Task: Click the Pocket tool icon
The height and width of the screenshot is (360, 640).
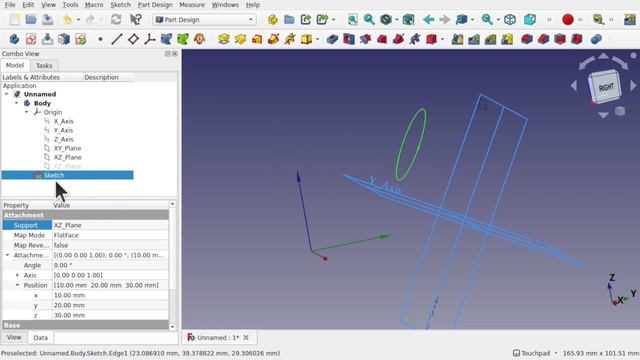Action: click(x=332, y=39)
